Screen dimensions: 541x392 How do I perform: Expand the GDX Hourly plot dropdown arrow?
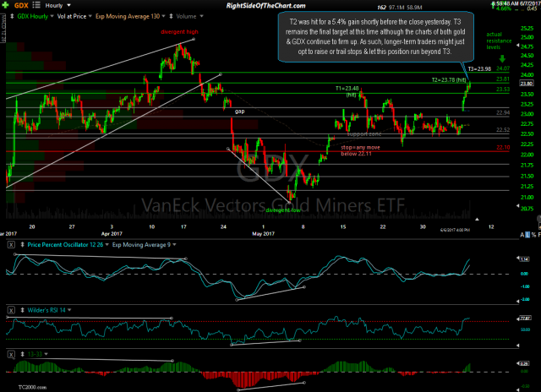pos(52,16)
